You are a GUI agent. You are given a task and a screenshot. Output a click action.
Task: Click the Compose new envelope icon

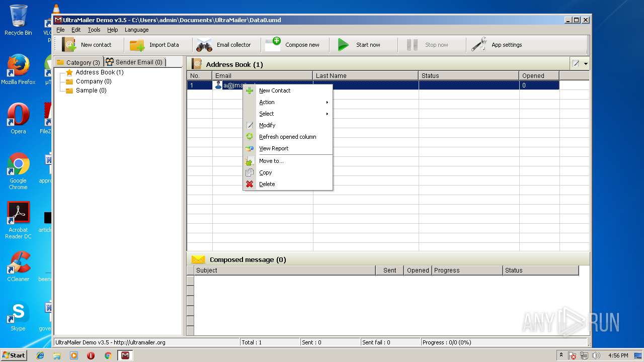273,44
